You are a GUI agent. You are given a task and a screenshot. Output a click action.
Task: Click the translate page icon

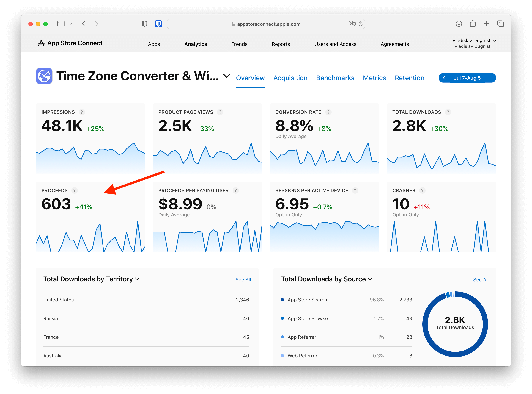tap(352, 24)
